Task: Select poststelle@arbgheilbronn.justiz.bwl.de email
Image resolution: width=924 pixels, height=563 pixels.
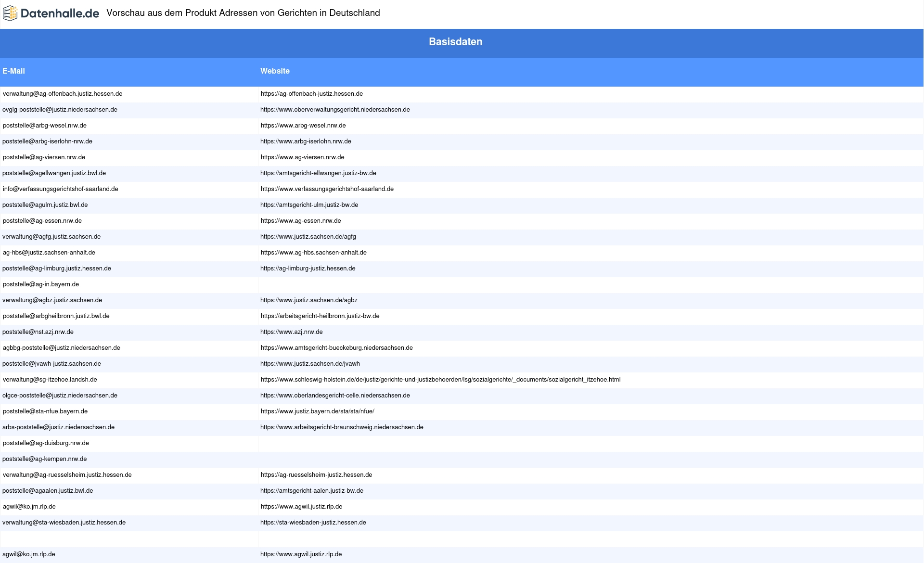Action: tap(56, 316)
